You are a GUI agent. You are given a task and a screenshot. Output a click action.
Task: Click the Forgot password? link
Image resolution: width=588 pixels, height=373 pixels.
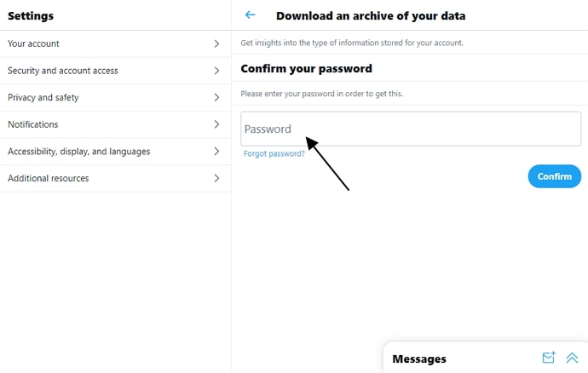274,154
